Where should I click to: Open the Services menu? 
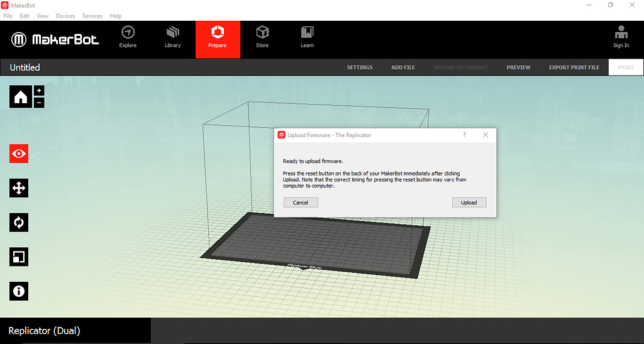click(x=92, y=16)
